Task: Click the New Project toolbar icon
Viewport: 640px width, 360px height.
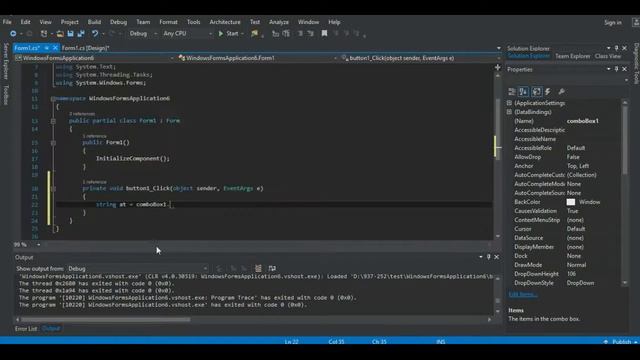Action: point(44,33)
